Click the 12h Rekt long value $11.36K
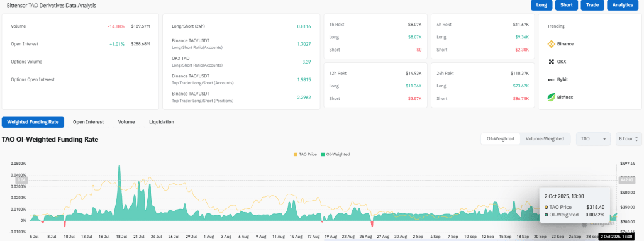Viewport: 644px width, 241px height. click(x=414, y=86)
